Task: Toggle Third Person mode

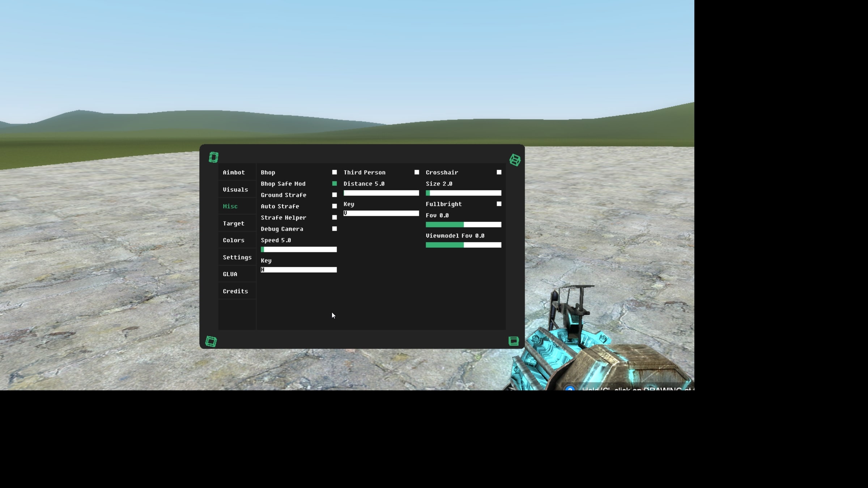Action: click(x=417, y=172)
